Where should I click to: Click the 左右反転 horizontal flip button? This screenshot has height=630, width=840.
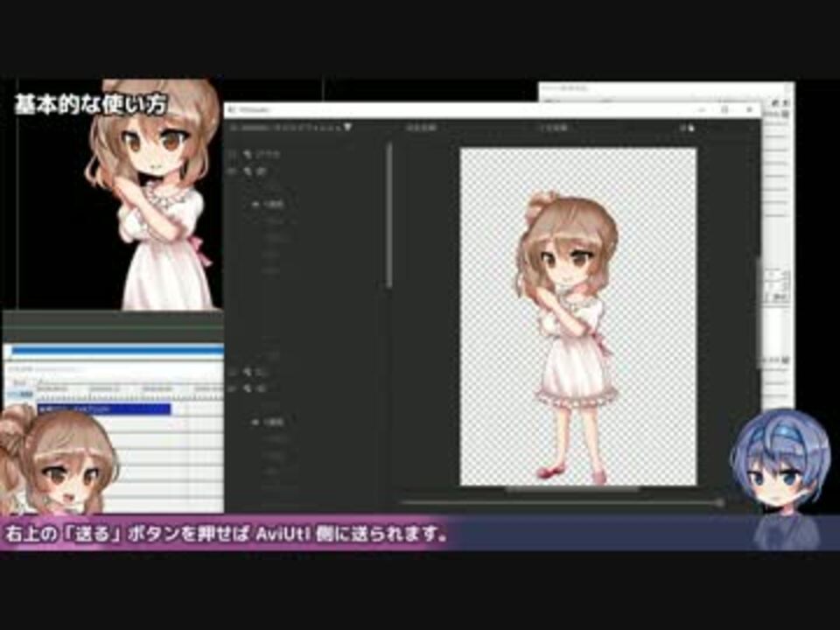421,128
